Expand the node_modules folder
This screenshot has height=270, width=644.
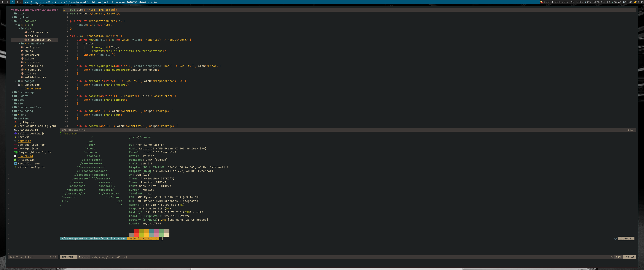pos(13,107)
